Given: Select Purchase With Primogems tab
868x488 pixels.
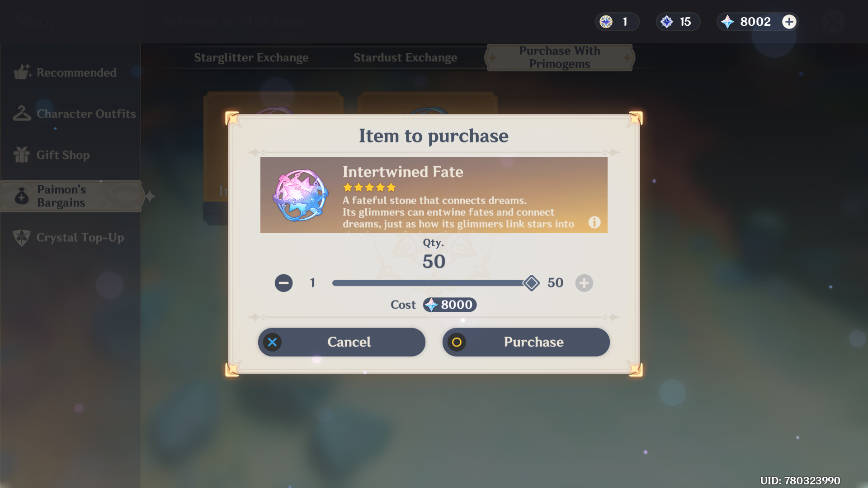Looking at the screenshot, I should [560, 57].
